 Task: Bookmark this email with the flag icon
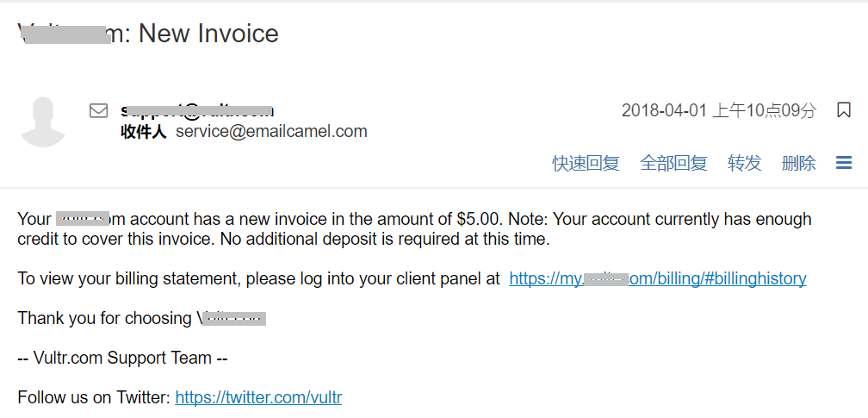[x=843, y=109]
